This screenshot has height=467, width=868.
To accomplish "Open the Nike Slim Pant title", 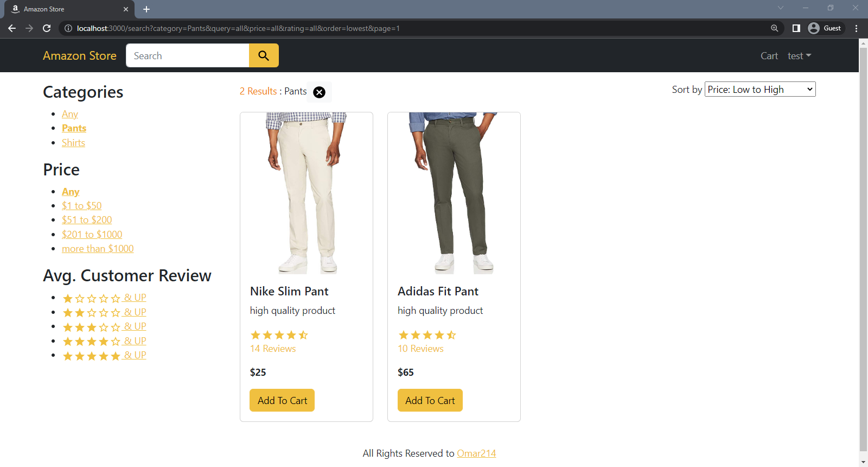I will point(289,292).
